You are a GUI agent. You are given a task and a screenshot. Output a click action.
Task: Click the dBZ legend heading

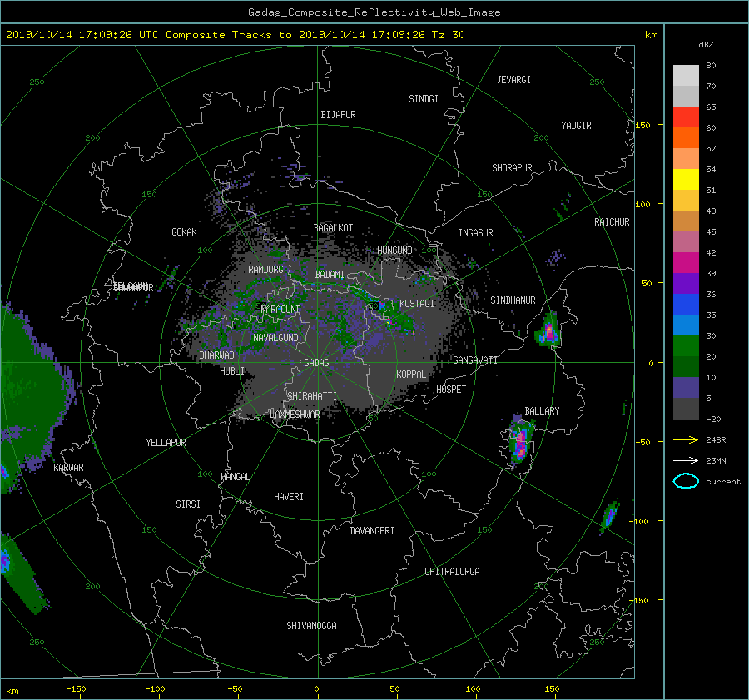point(706,44)
